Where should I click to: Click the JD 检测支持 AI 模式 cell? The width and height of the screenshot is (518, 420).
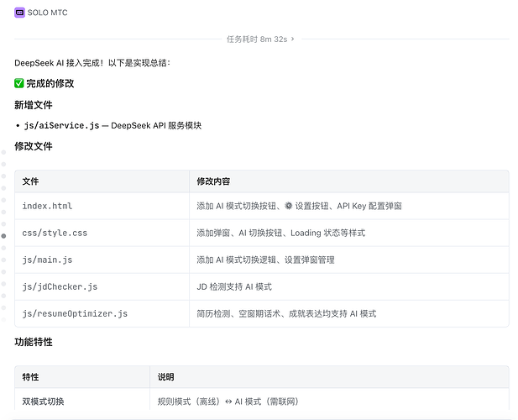click(x=349, y=286)
